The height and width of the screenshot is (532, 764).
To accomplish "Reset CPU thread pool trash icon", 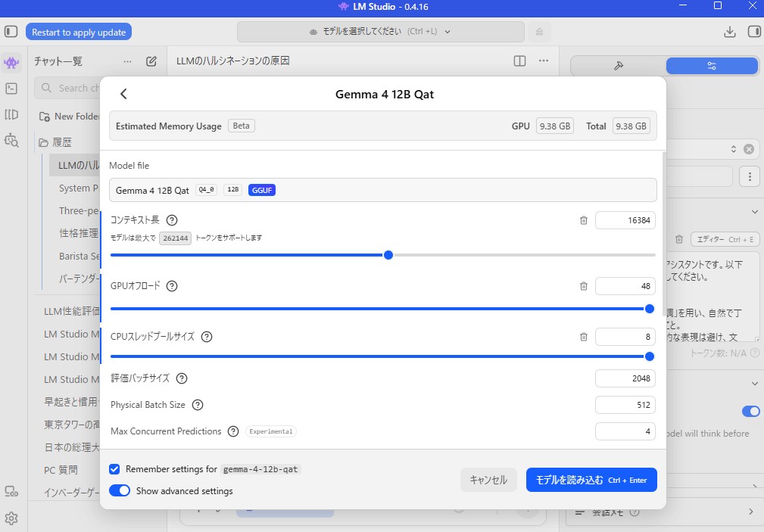I will click(583, 337).
